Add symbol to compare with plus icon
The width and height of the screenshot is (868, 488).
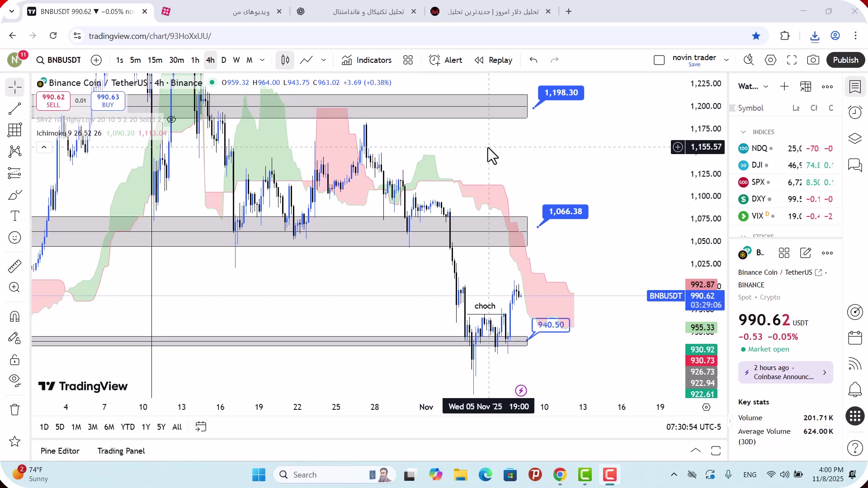[96, 60]
